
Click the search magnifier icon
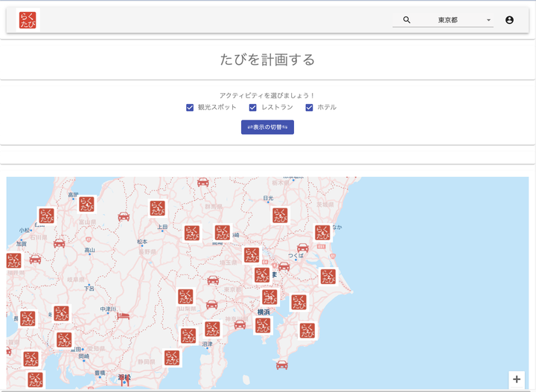(x=406, y=20)
